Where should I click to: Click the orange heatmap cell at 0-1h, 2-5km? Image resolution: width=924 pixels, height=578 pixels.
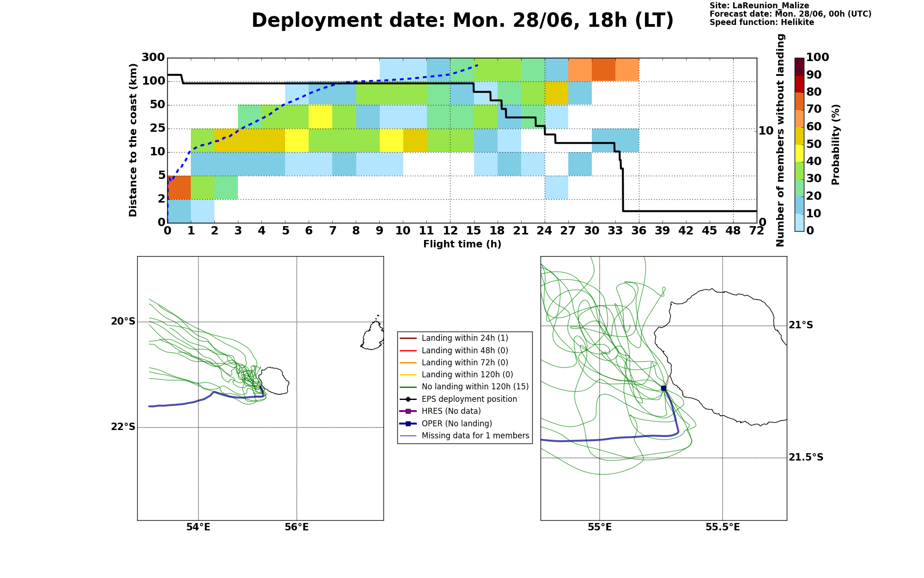point(179,187)
